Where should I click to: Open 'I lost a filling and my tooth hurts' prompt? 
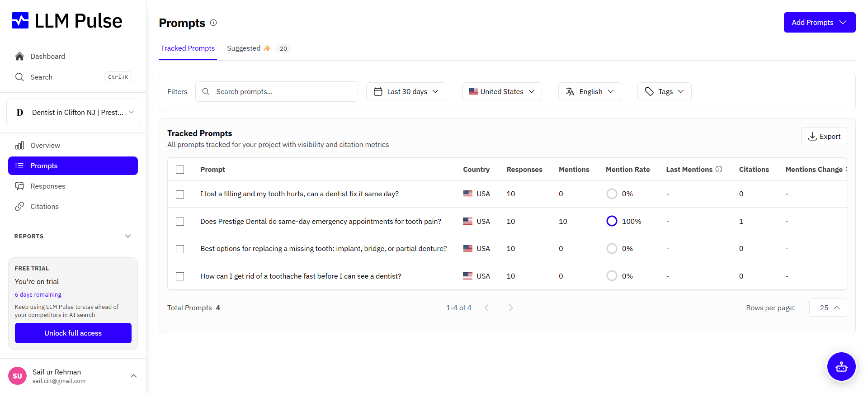[x=299, y=194]
